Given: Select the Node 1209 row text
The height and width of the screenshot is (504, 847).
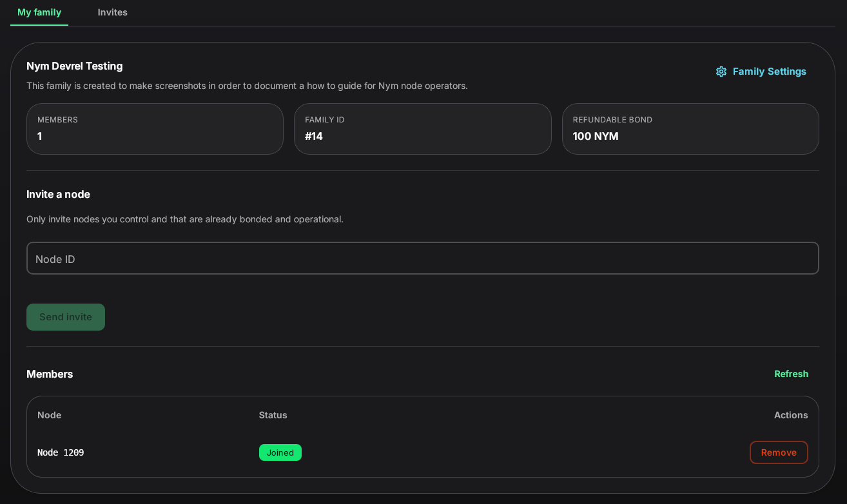Looking at the screenshot, I should click(x=61, y=452).
